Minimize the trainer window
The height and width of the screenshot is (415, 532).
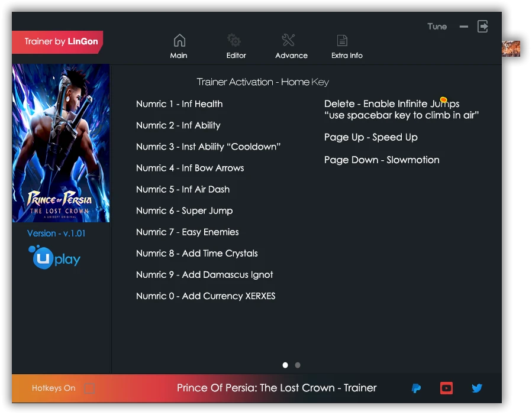[464, 27]
